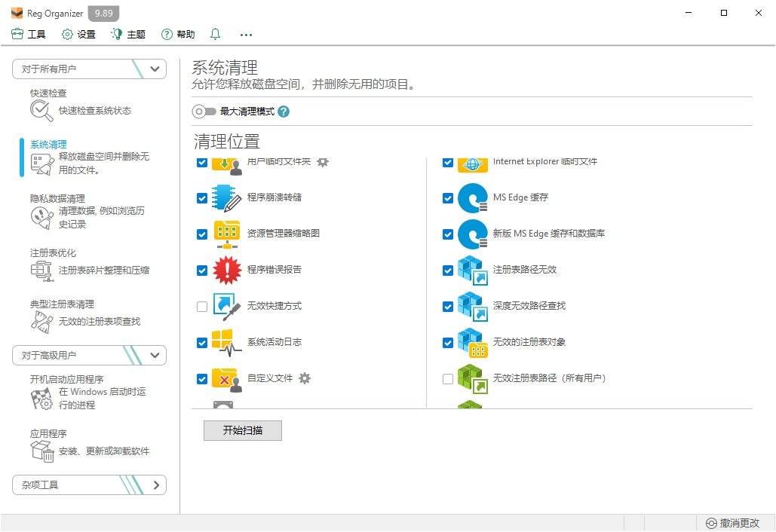Check the 无效快捷方式 checkbox
The width and height of the screenshot is (776, 532).
201,305
